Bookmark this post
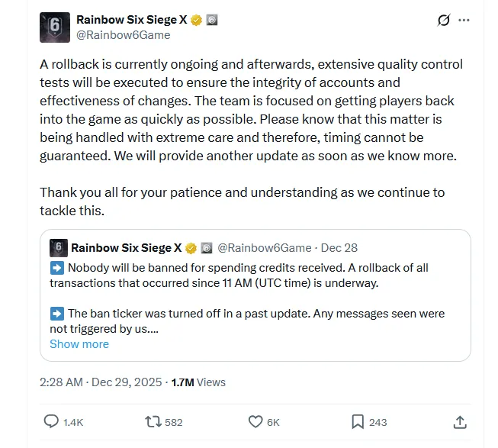The height and width of the screenshot is (448, 498). 358,421
